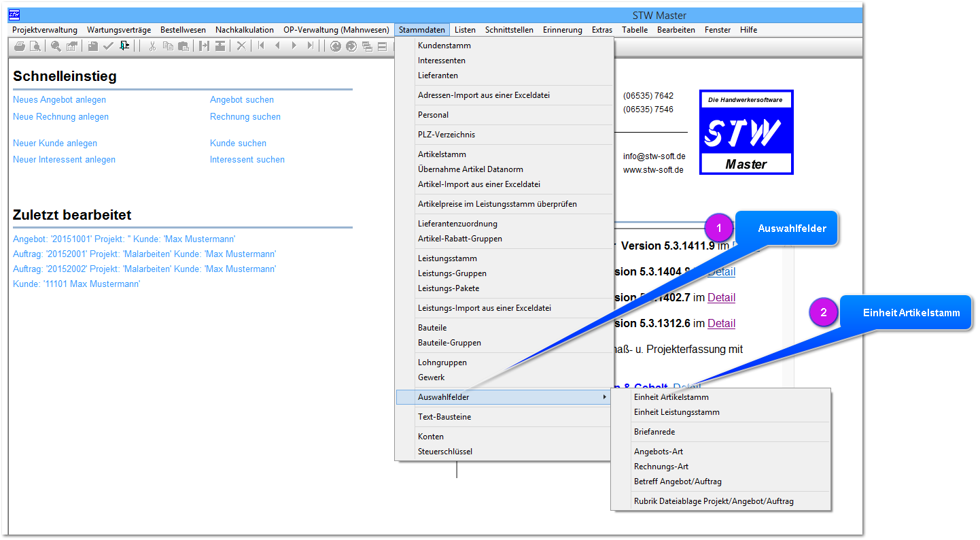Screen dimensions: 980x540
Task: Choose Rubrik Dateiablage Projekt/Angebot/Auftrag
Action: point(714,501)
